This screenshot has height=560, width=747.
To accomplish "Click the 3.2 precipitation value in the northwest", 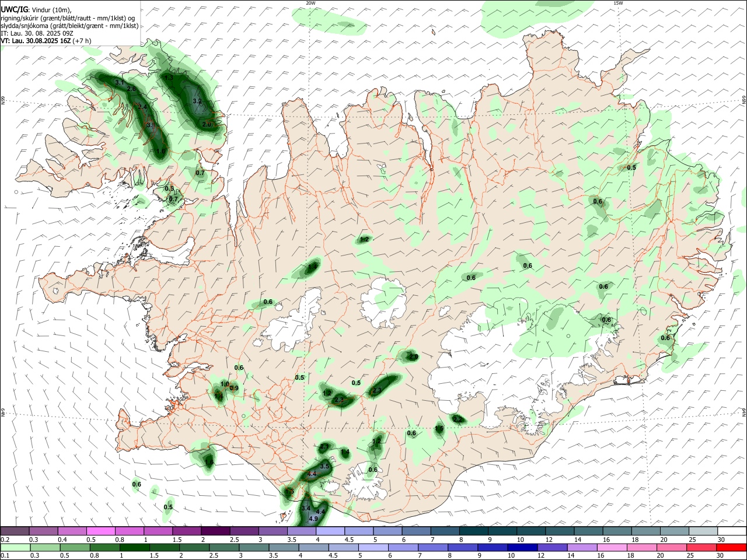I will coord(197,101).
